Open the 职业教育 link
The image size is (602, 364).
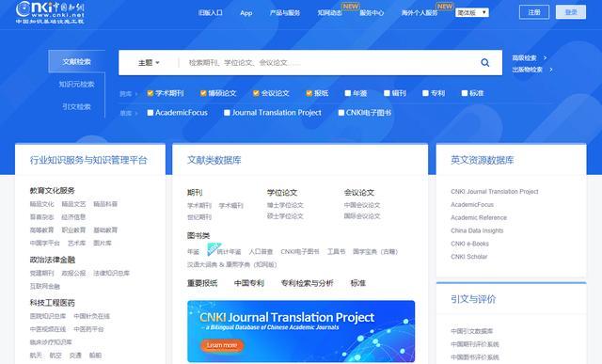(x=73, y=230)
